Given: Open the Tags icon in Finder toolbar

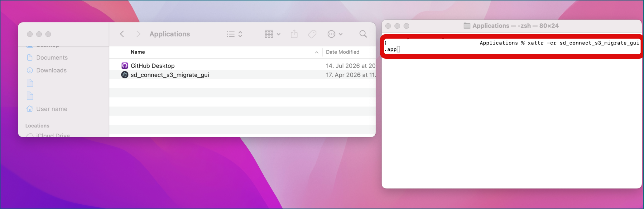Looking at the screenshot, I should click(x=312, y=34).
